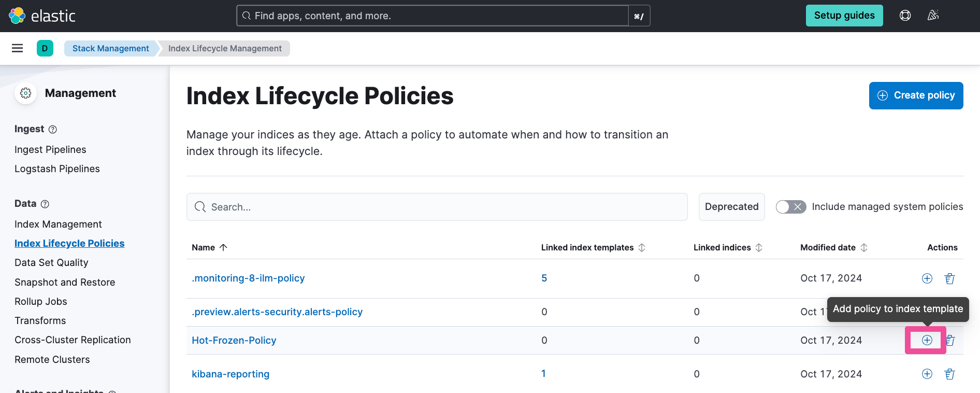Focus the Find apps, content search bar
The height and width of the screenshot is (393, 980).
(x=433, y=16)
